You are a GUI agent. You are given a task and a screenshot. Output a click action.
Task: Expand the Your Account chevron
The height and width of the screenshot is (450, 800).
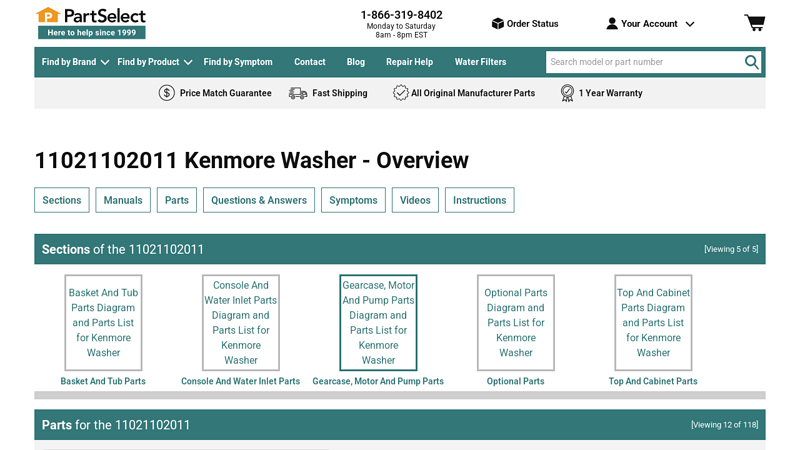690,24
